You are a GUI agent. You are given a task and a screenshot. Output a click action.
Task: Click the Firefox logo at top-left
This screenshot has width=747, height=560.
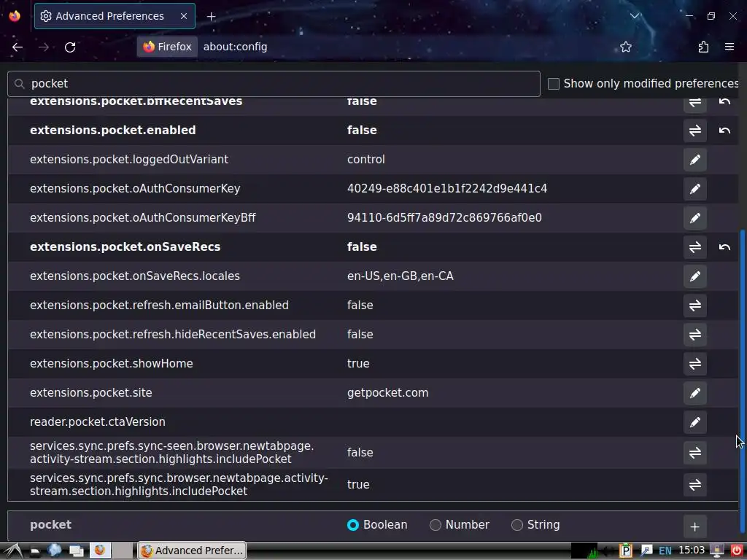[x=15, y=16]
